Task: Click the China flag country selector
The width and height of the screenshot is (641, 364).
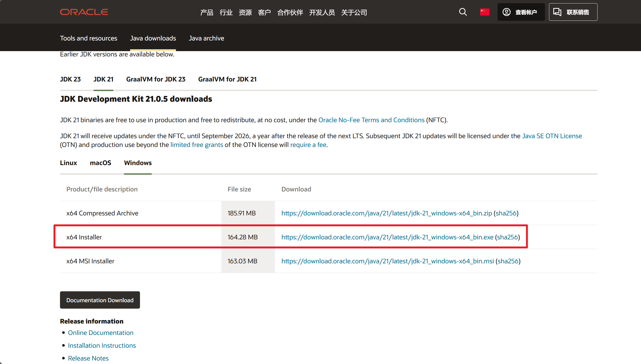Action: click(x=484, y=12)
